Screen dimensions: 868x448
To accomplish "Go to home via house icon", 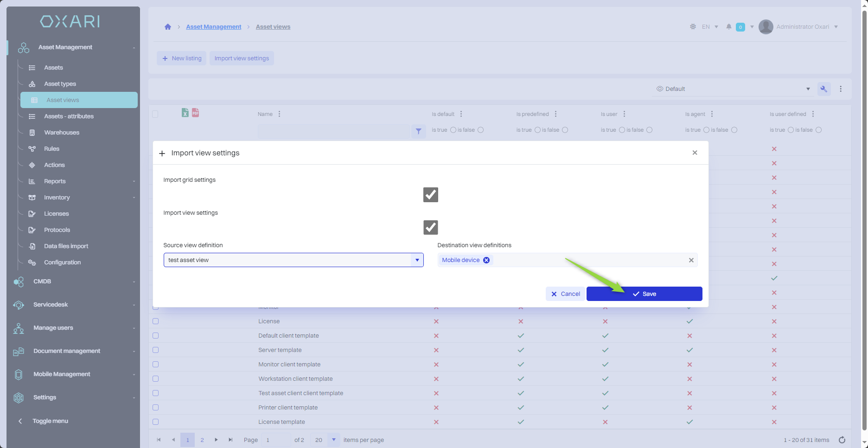I will point(168,27).
